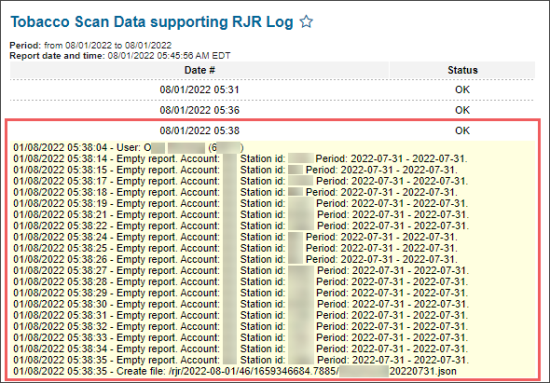
Task: Click the OK status for the 05:36 entry
Action: 462,110
